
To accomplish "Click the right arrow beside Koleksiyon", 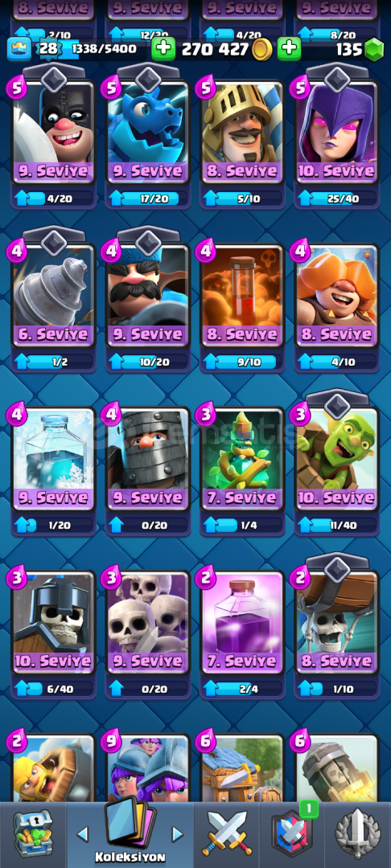I will point(177,833).
